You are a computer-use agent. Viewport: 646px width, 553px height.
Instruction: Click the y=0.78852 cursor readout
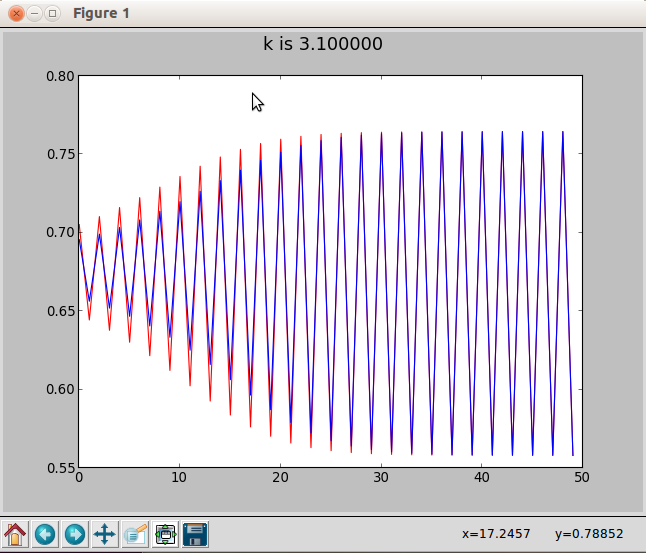(589, 534)
